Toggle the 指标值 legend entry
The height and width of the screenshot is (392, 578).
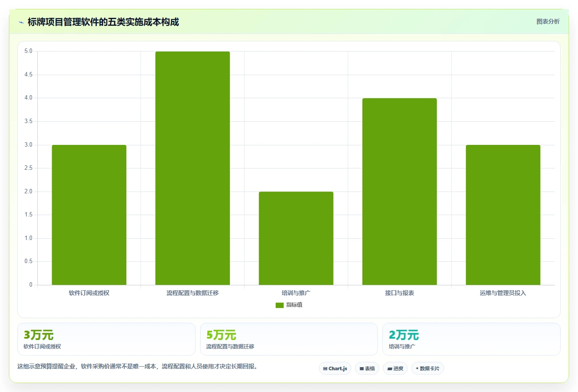(x=289, y=305)
